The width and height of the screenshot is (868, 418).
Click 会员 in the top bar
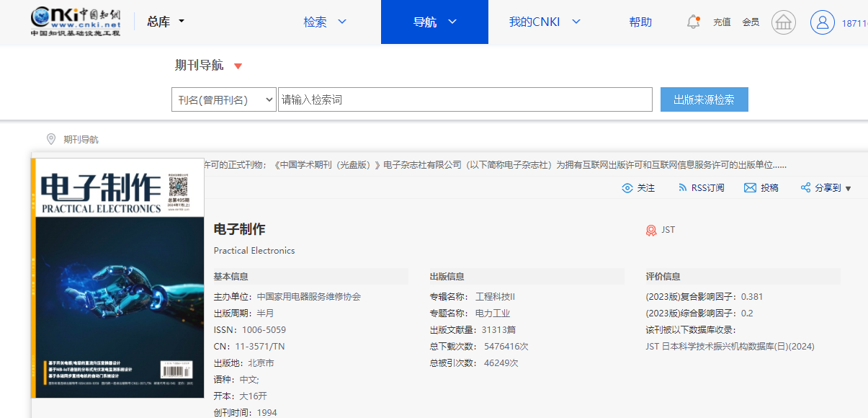[751, 22]
